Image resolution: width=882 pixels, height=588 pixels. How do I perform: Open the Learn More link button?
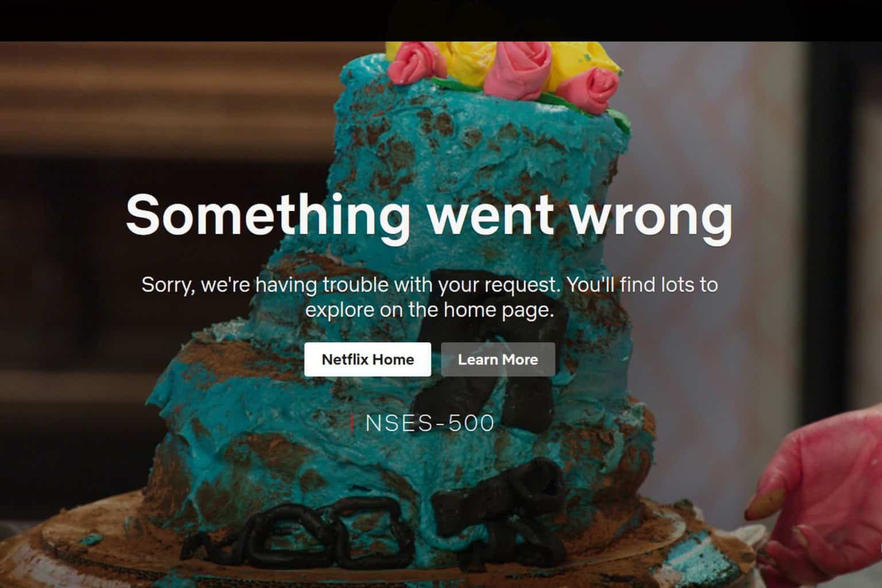[498, 359]
